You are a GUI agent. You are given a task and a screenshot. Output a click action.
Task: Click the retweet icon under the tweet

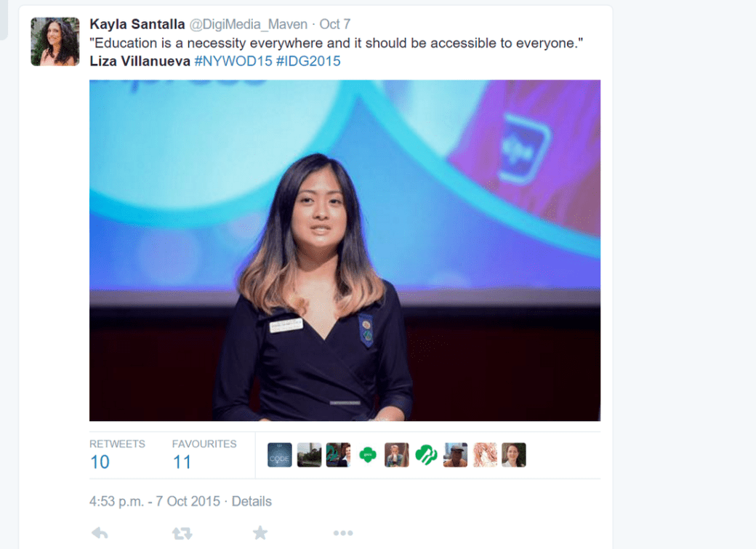pos(182,533)
